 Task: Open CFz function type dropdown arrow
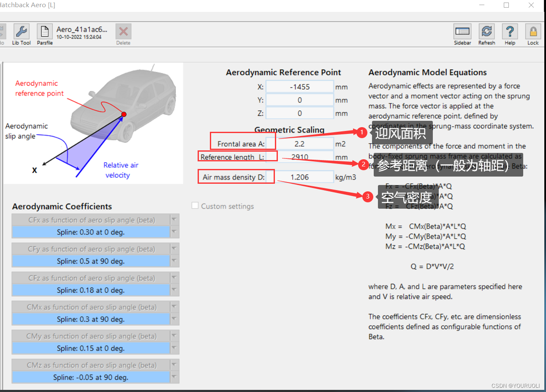[x=174, y=278]
